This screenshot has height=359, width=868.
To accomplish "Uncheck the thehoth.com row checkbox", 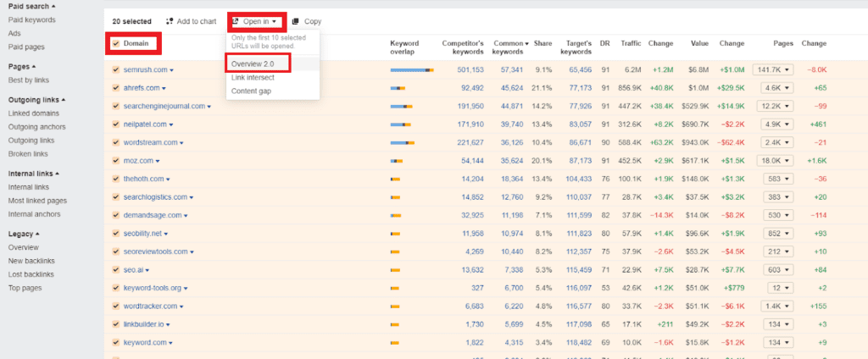I will point(115,179).
